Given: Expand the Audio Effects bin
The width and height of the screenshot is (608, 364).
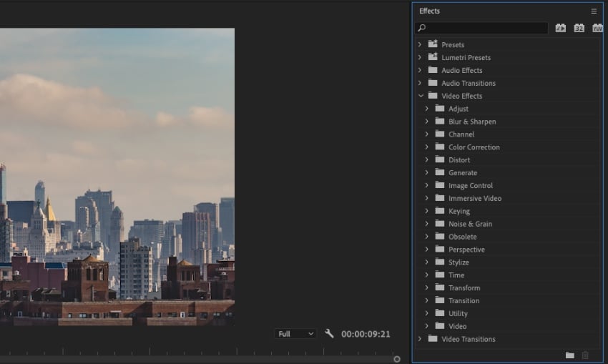Looking at the screenshot, I should pyautogui.click(x=420, y=70).
